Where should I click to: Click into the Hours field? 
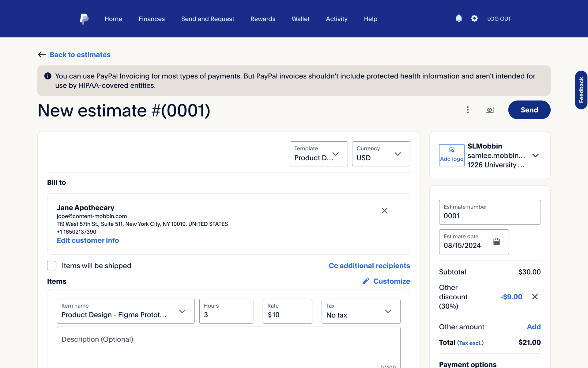point(226,311)
